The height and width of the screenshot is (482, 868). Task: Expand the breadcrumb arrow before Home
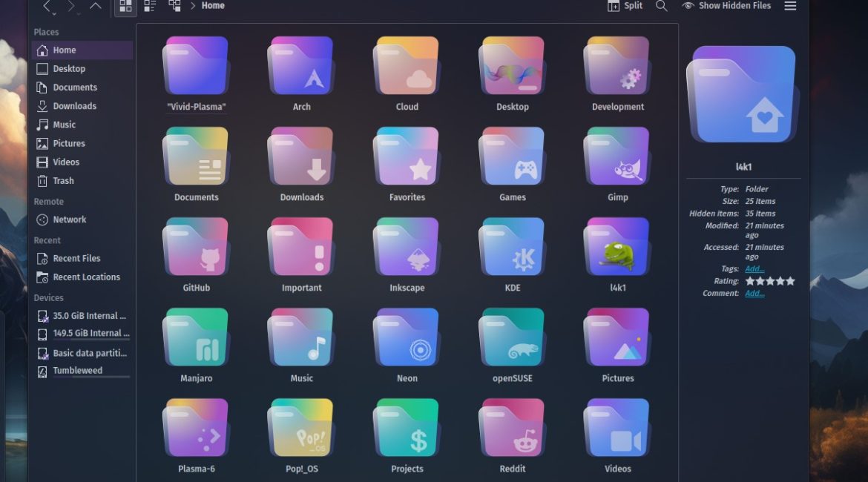[x=193, y=6]
